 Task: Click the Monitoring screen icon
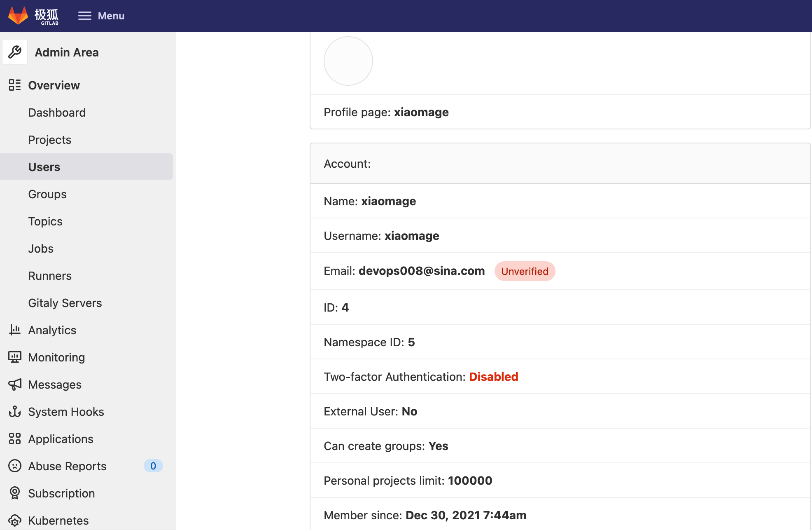pyautogui.click(x=15, y=357)
